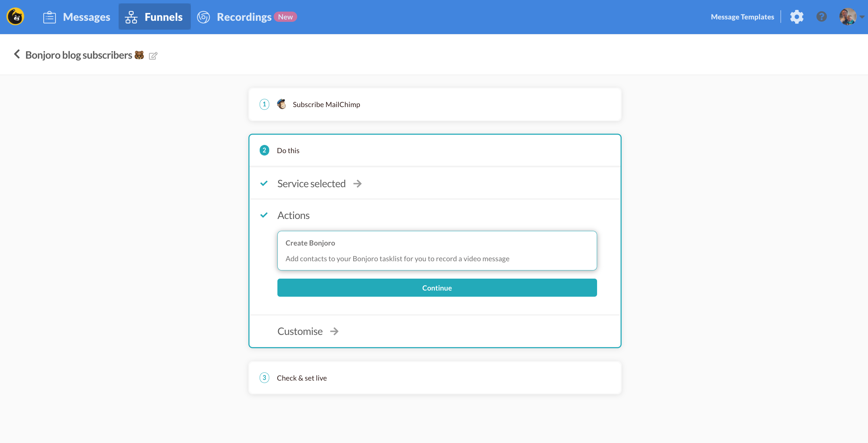Edit funnel name with pencil icon
868x443 pixels.
coord(153,56)
